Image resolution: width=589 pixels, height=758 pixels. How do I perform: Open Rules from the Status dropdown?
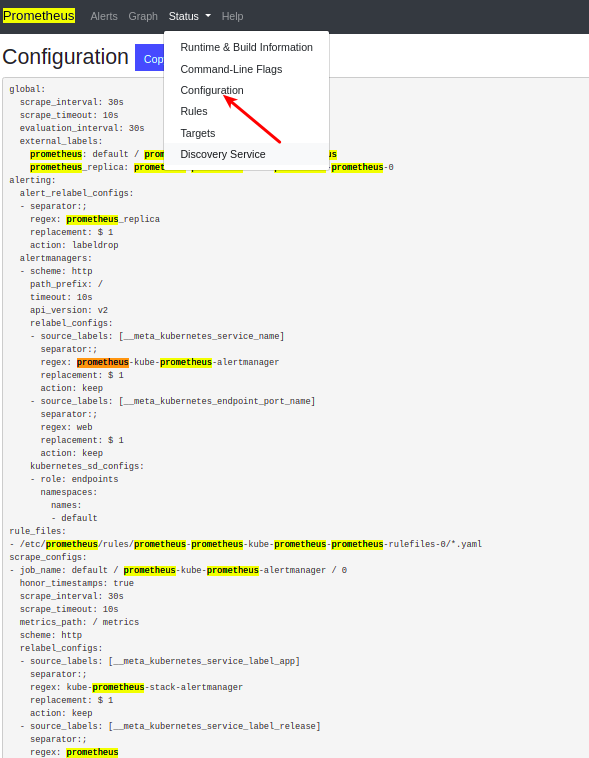[x=246, y=111]
